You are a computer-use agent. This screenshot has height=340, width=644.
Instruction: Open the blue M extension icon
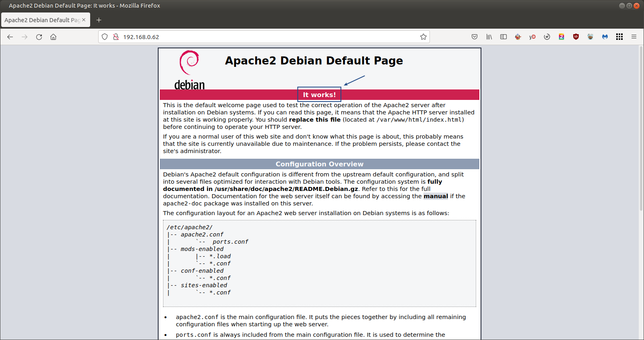pyautogui.click(x=605, y=37)
